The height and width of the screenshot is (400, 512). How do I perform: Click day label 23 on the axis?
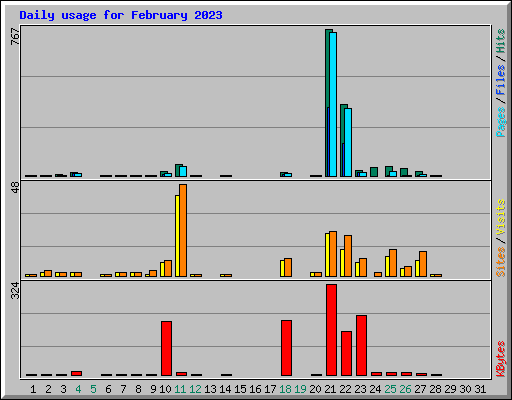360,389
